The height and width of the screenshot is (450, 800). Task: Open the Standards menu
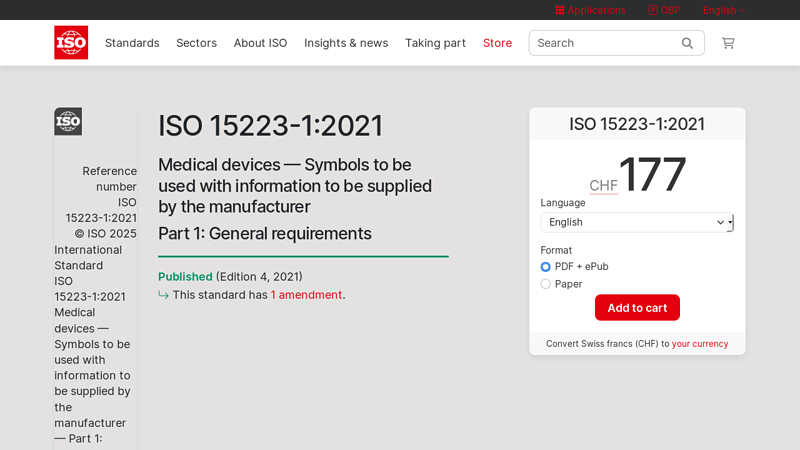[x=132, y=43]
